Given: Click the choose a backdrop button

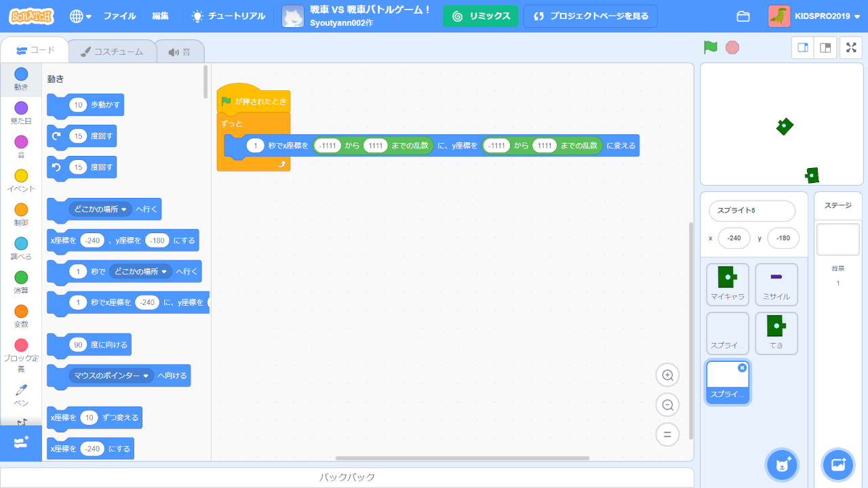Looking at the screenshot, I should click(x=837, y=465).
